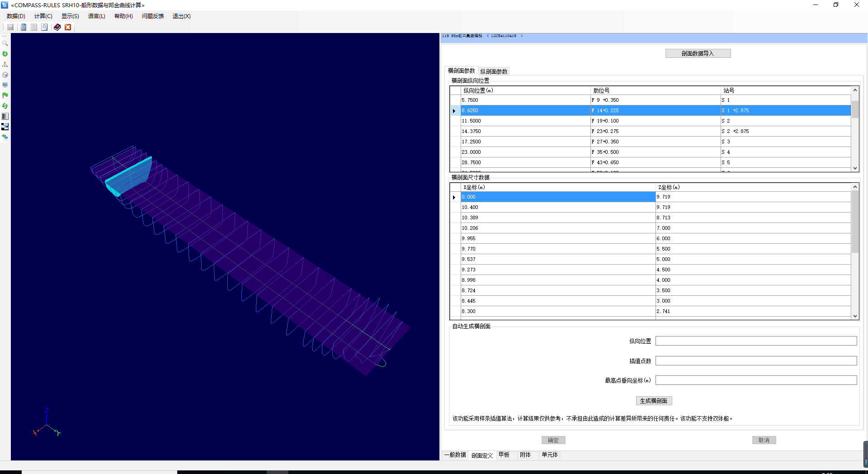Switch to the 甲板 bottom tab
The height and width of the screenshot is (474, 868).
pos(504,455)
